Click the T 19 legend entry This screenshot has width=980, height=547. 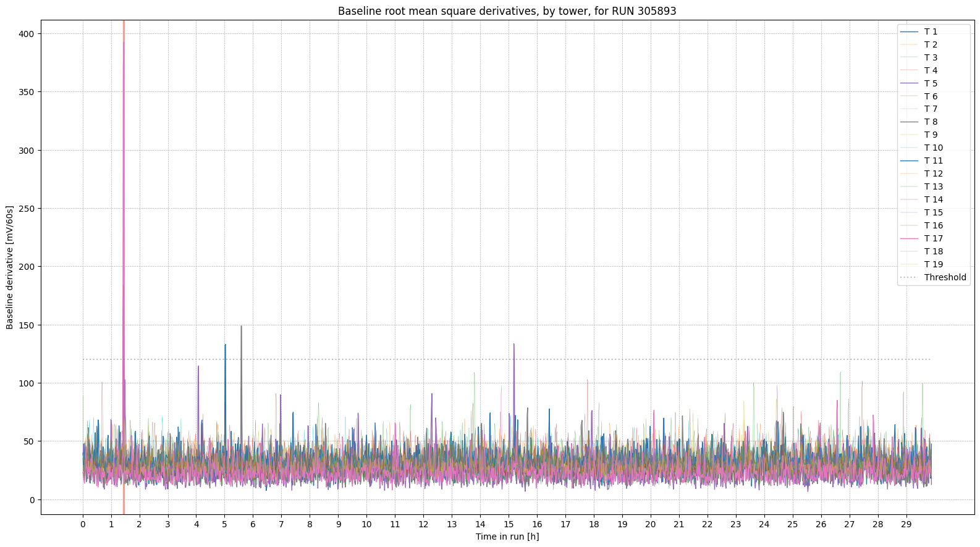click(x=933, y=264)
